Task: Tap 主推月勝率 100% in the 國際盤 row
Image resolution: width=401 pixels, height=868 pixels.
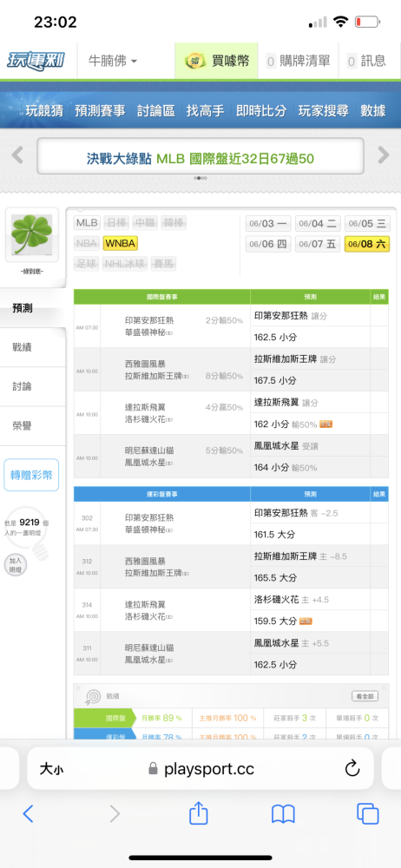Action: point(227,718)
